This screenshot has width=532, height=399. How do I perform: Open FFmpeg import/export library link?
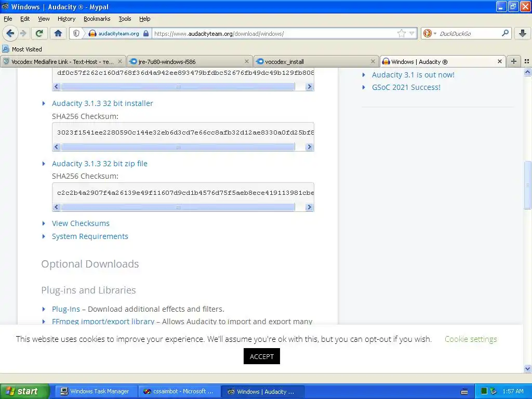pyautogui.click(x=103, y=321)
